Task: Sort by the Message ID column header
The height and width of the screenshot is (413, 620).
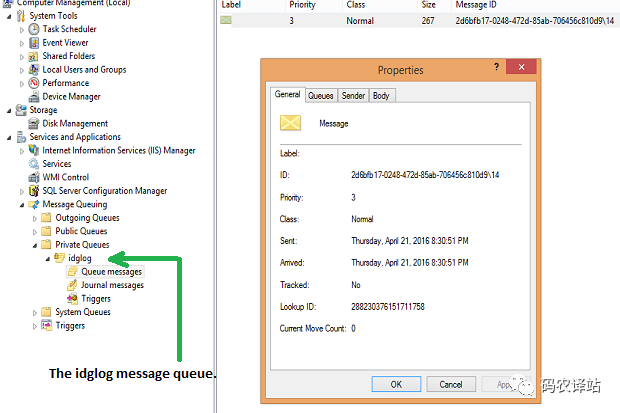Action: coord(535,5)
